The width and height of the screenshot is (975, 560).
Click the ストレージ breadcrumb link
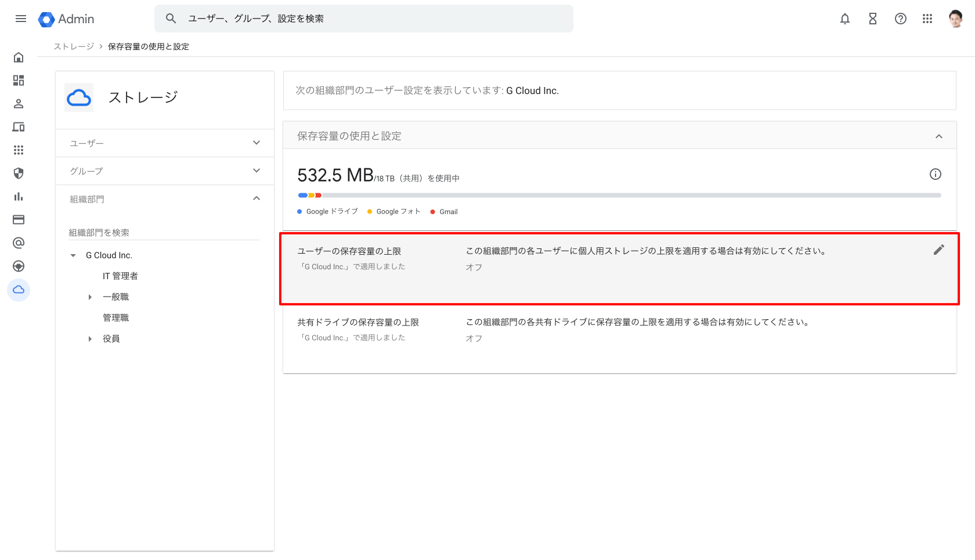tap(74, 46)
